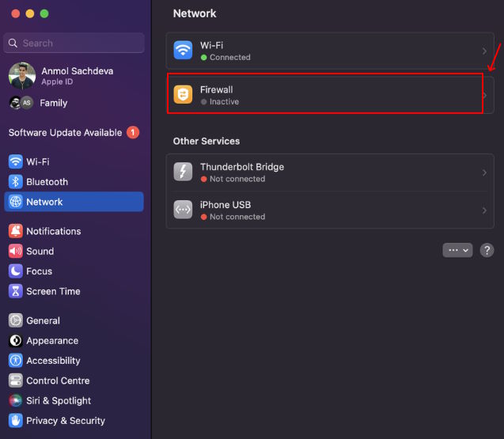The width and height of the screenshot is (504, 439).
Task: Click the blue Wi-Fi icon in the Network pane
Action: (x=183, y=50)
